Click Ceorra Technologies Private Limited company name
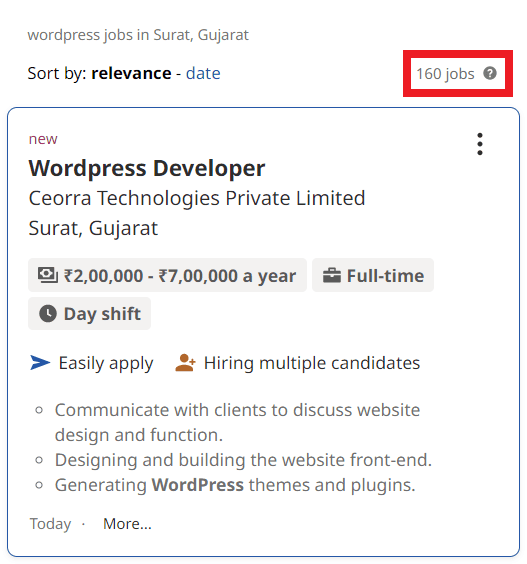This screenshot has width=527, height=564. (x=197, y=198)
